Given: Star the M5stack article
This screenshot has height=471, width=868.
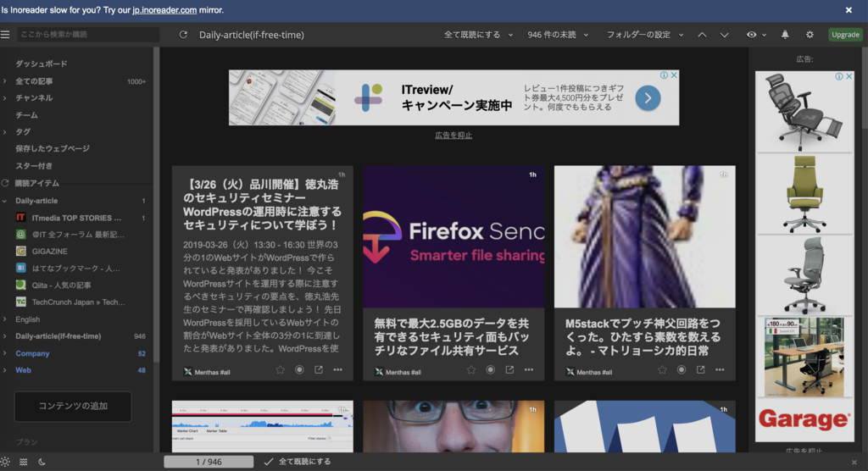Looking at the screenshot, I should (x=662, y=369).
